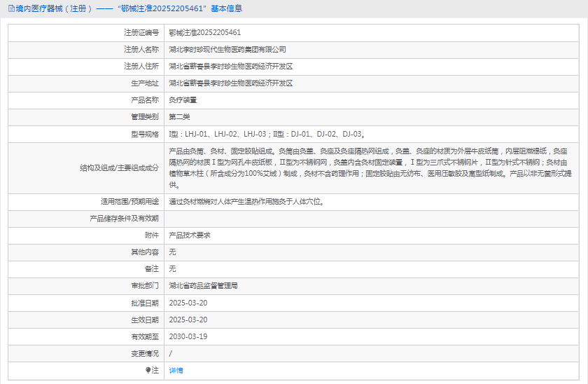Click registrant name 湖北李时珍现代生物医药集团有限公司
This screenshot has width=588, height=384.
pyautogui.click(x=227, y=50)
